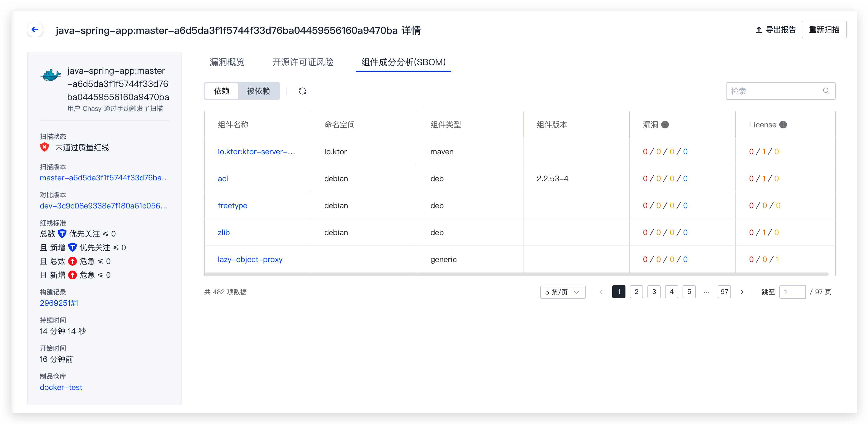
Task: Click info icon next to License header
Action: tap(783, 125)
